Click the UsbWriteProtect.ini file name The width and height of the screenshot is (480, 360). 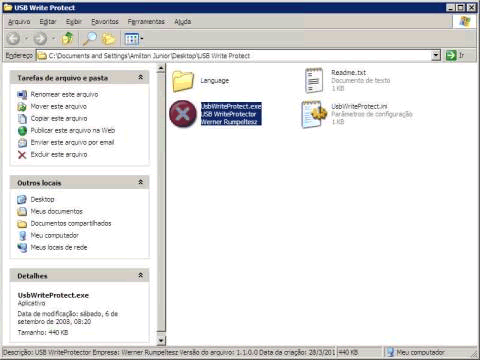click(x=359, y=106)
